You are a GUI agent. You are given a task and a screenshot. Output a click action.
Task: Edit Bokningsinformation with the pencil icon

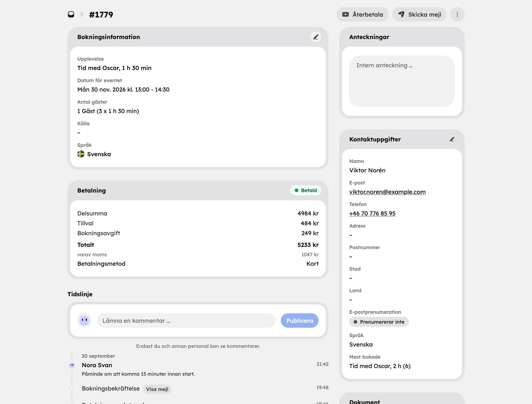pos(316,37)
